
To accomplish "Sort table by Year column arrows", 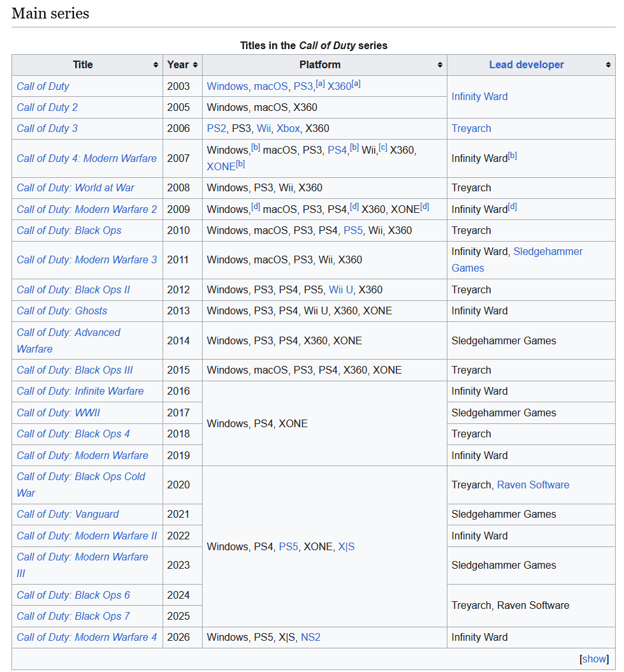I will click(x=196, y=65).
